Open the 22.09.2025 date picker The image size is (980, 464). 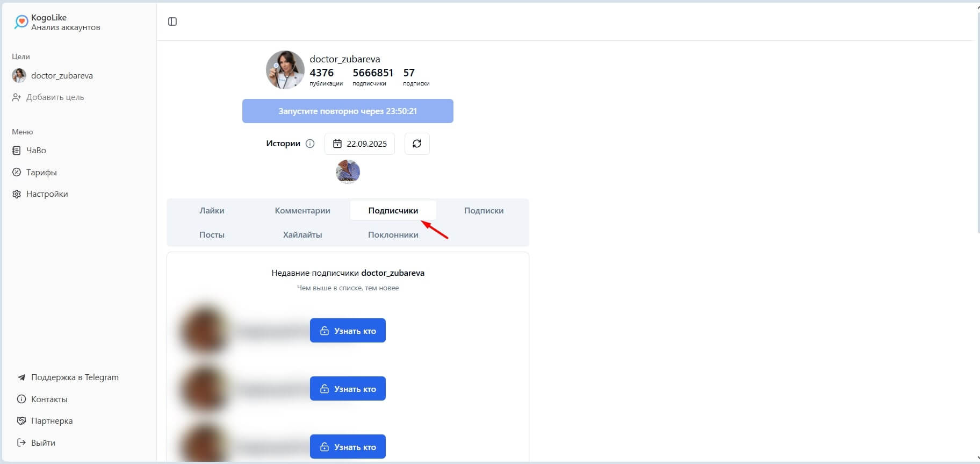[x=359, y=144]
